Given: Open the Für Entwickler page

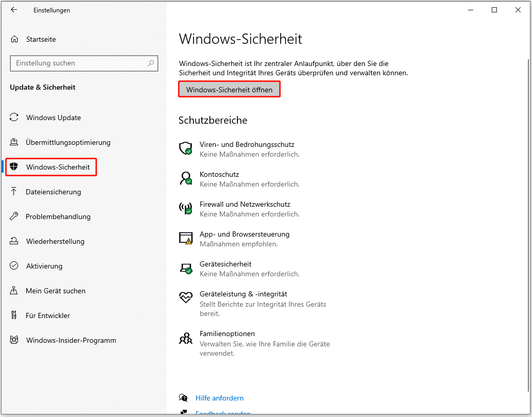Looking at the screenshot, I should 47,315.
